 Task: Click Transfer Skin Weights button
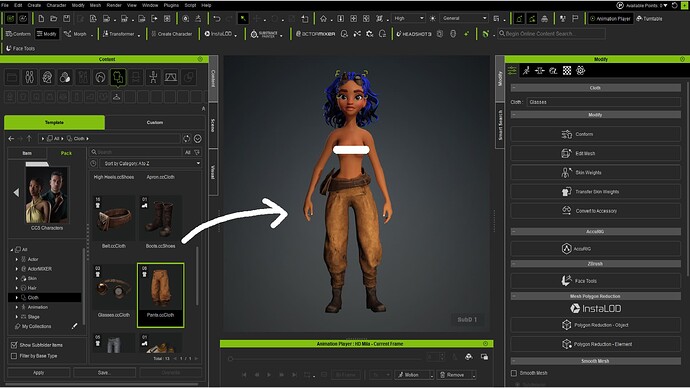tap(595, 192)
